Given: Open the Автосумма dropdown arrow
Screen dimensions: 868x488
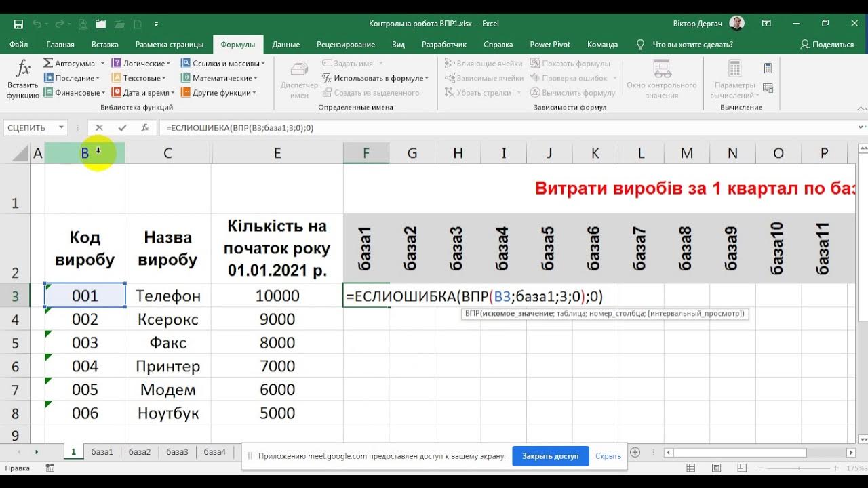Looking at the screenshot, I should click(x=103, y=64).
